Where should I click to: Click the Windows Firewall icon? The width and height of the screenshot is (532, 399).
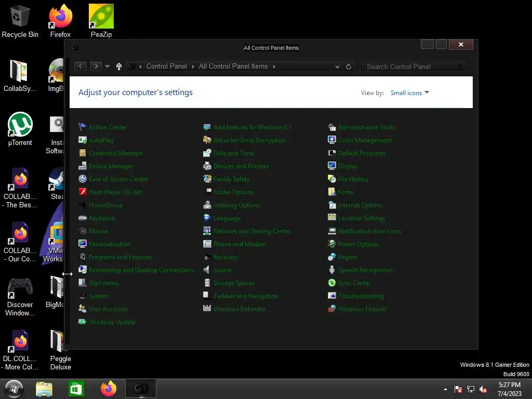pyautogui.click(x=332, y=309)
